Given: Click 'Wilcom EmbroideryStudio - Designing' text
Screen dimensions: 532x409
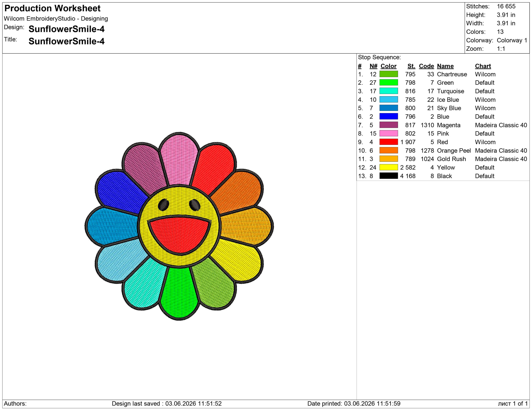Looking at the screenshot, I should click(x=56, y=18).
